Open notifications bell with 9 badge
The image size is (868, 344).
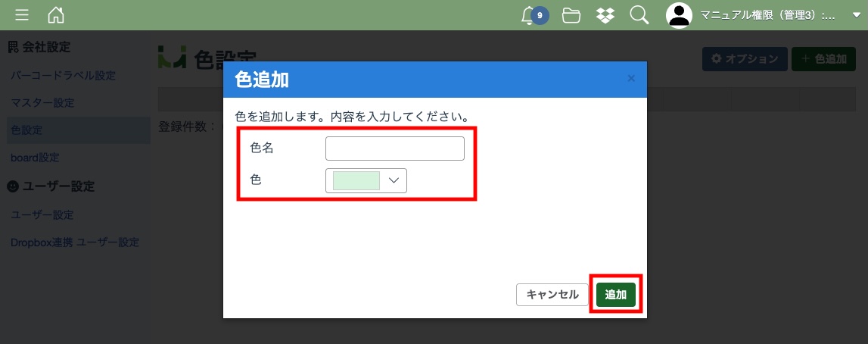coord(530,15)
